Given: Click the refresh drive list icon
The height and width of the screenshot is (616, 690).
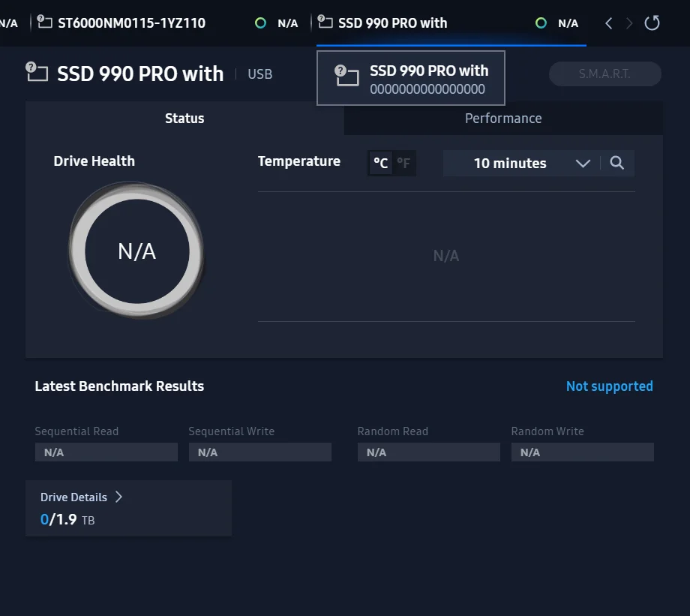Looking at the screenshot, I should coord(652,23).
